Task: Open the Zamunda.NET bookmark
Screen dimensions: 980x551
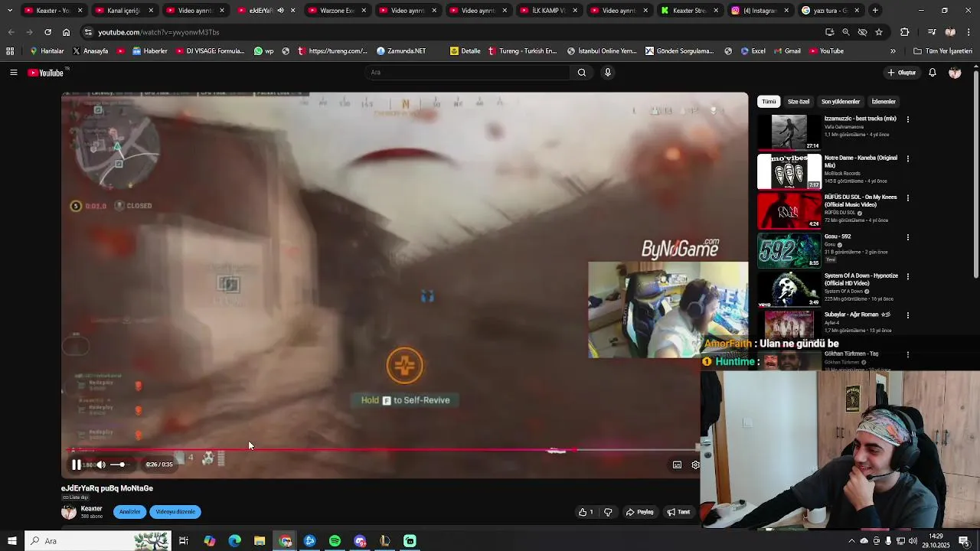Action: 401,51
